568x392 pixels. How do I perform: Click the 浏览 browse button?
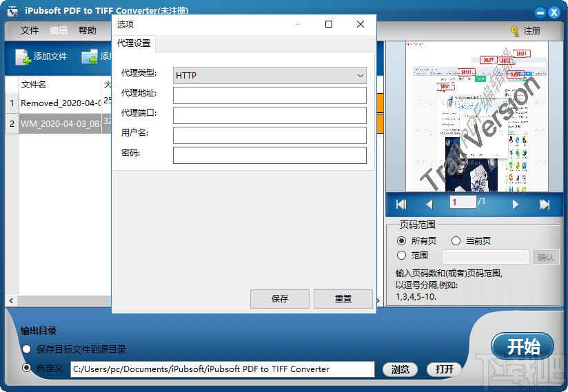point(400,369)
